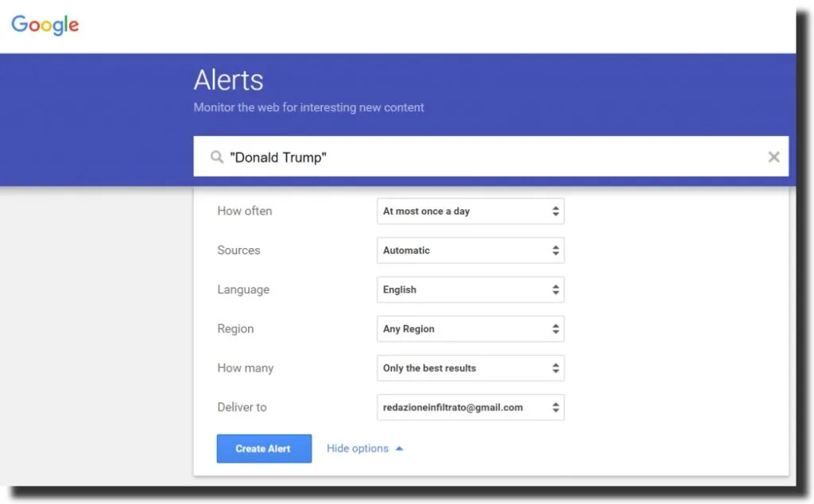Viewport: 814px width, 504px height.
Task: Click the Google logo
Action: (x=45, y=25)
